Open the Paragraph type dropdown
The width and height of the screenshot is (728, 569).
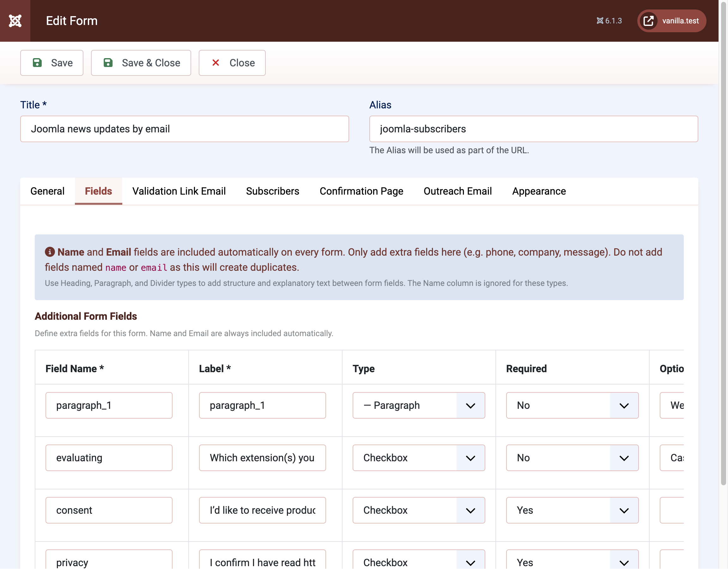point(419,405)
